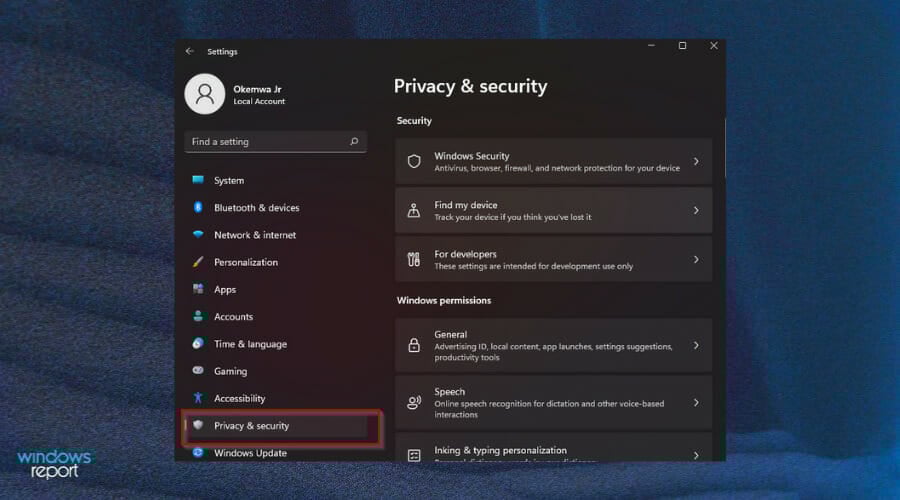
Task: Click the Privacy & security page heading
Action: pyautogui.click(x=470, y=86)
